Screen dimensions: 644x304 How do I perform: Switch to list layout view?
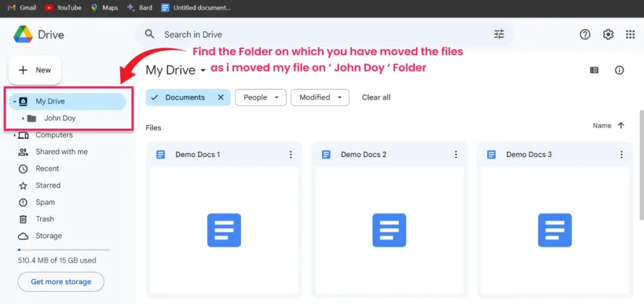[594, 70]
